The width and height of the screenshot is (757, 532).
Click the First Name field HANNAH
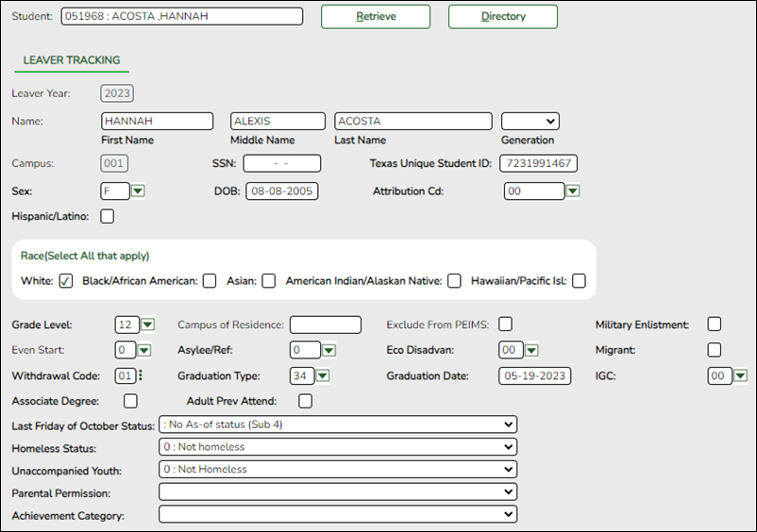pos(157,121)
